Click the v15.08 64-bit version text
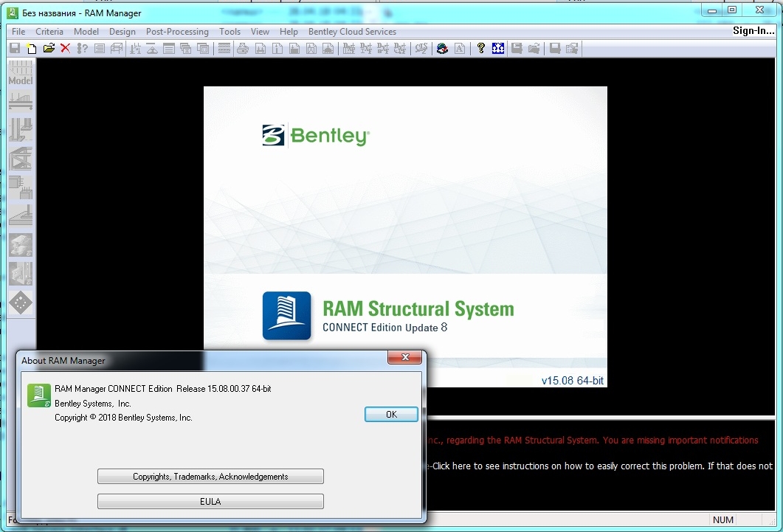The width and height of the screenshot is (783, 532). point(572,381)
